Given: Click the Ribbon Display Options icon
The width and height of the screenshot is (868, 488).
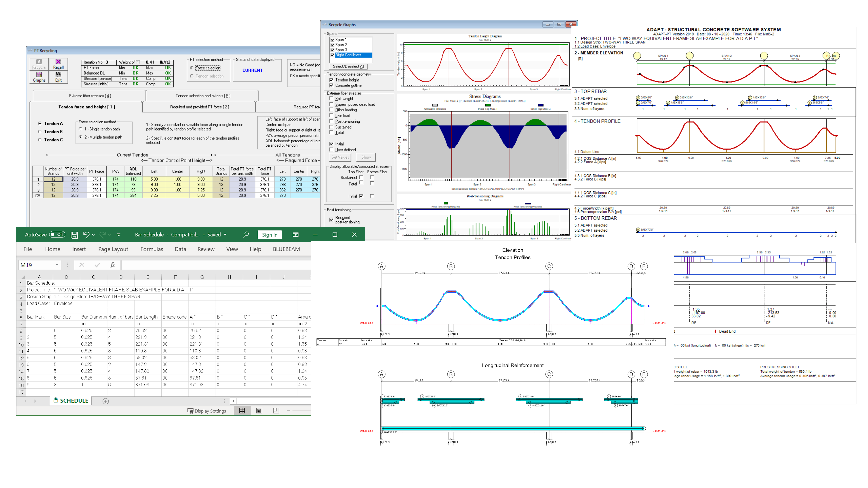Looking at the screenshot, I should tap(295, 235).
